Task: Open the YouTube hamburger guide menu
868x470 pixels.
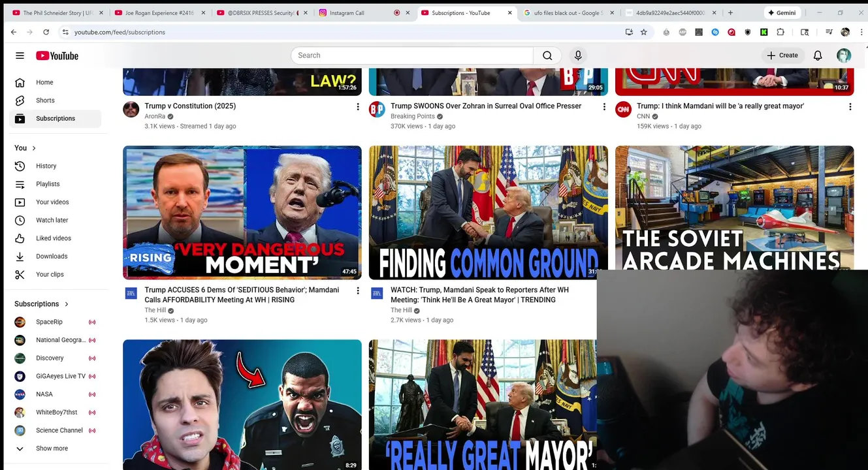Action: click(x=20, y=55)
